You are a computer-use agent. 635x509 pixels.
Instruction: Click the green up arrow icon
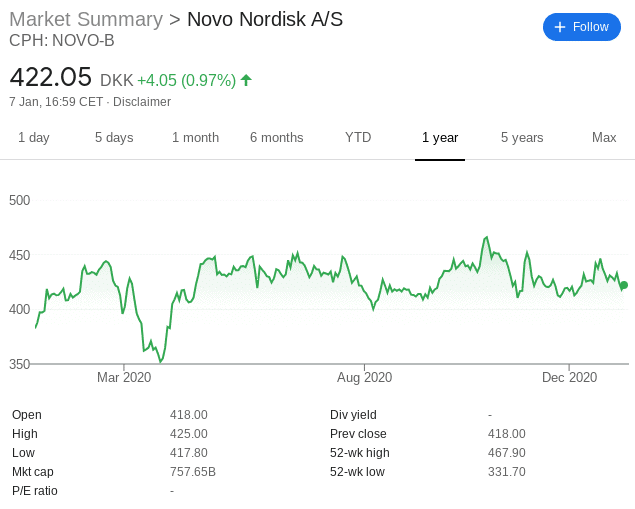click(x=246, y=80)
